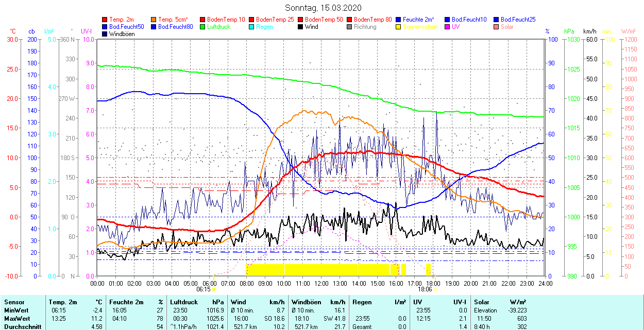This screenshot has width=644, height=330.
Task: Click the cyan Regen legend square
Action: click(252, 27)
